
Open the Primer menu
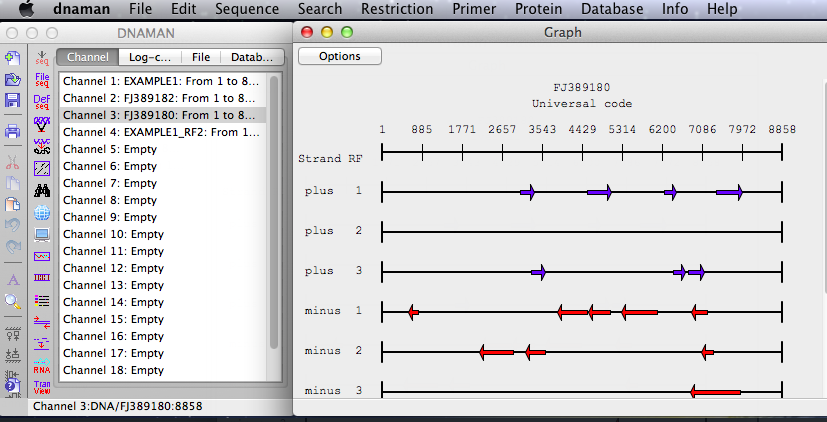(474, 9)
